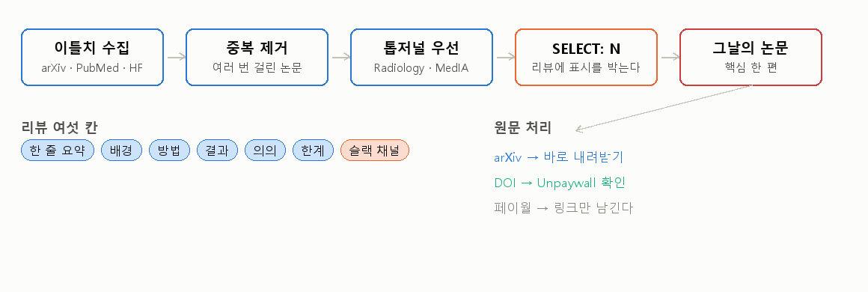Select the 중복 제거 step box
The width and height of the screenshot is (868, 292).
tap(257, 57)
